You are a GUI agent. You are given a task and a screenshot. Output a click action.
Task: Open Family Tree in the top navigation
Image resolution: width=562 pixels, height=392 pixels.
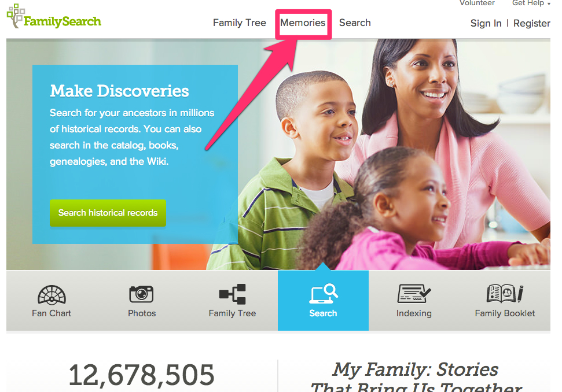point(240,23)
